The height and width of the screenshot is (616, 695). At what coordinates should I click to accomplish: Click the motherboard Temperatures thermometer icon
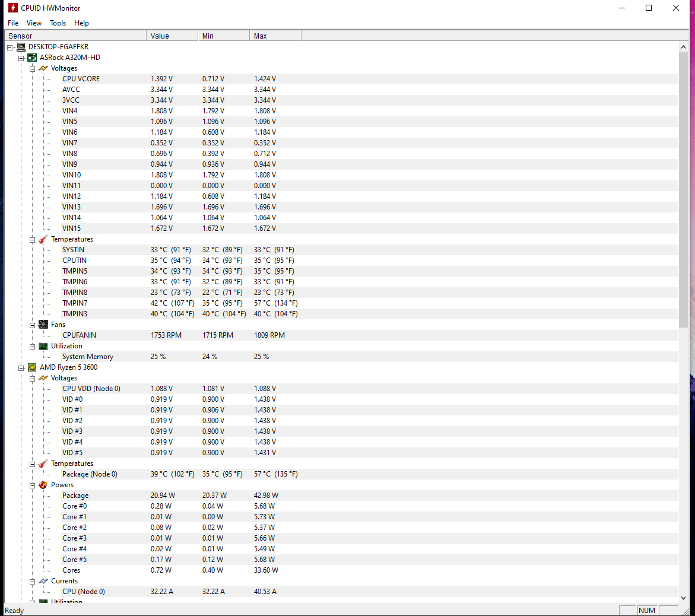point(43,239)
